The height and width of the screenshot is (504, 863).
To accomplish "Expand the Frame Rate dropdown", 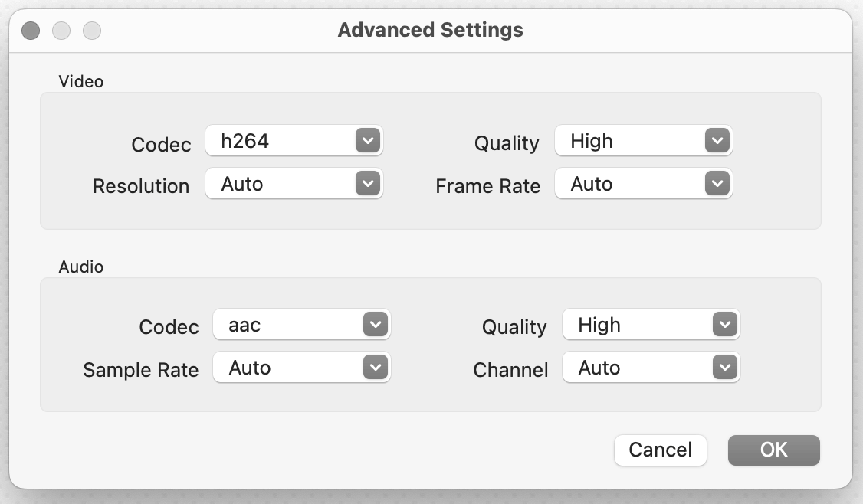I will (643, 184).
